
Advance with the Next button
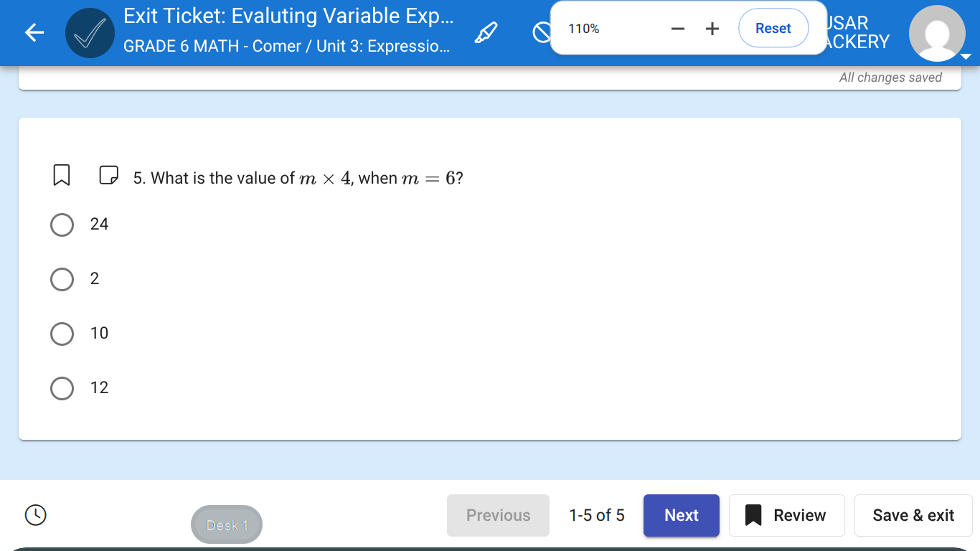681,515
